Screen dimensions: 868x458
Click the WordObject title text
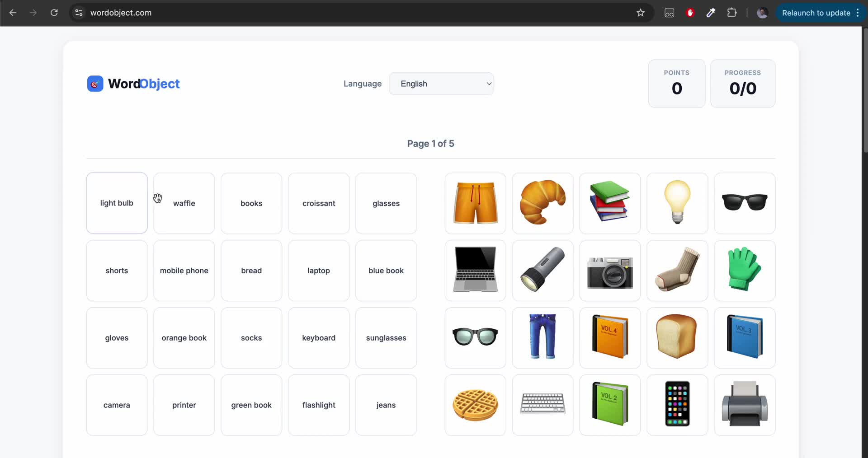(x=144, y=84)
